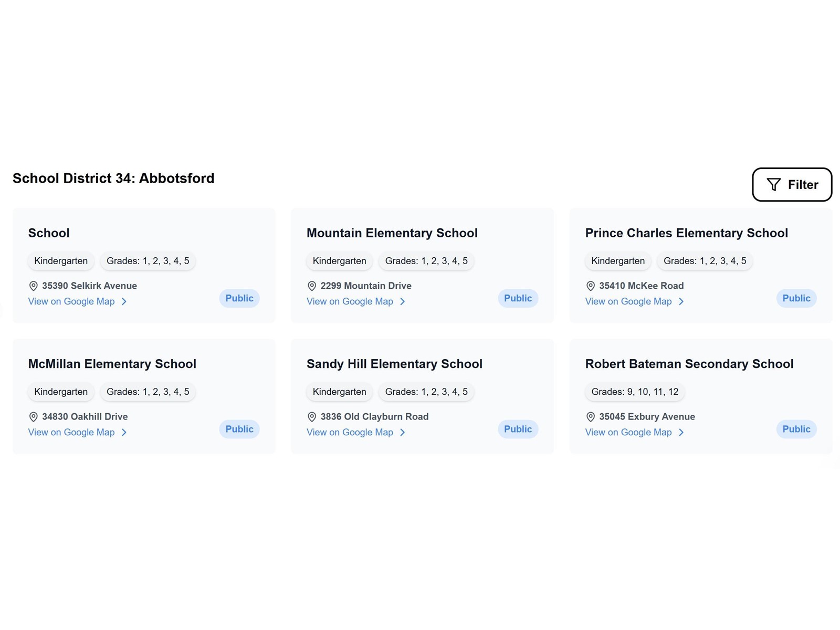Click the pin icon beside 3836 Old Clayburn Road
The height and width of the screenshot is (630, 840).
(312, 417)
